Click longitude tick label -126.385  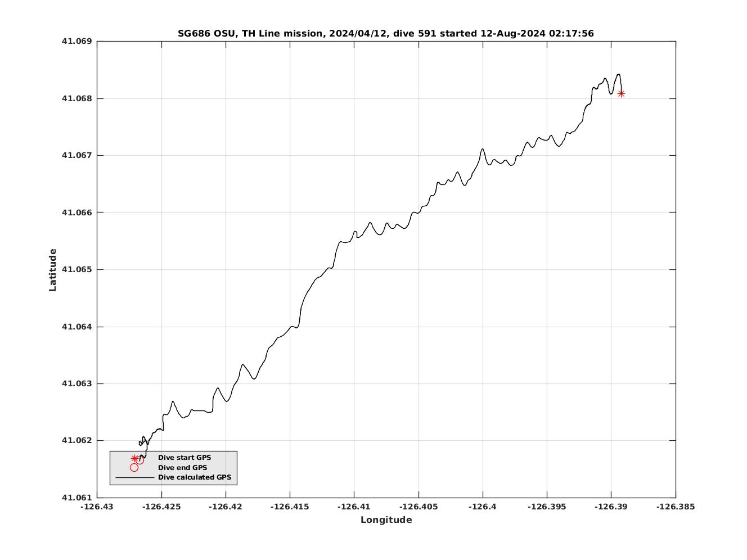(x=676, y=507)
